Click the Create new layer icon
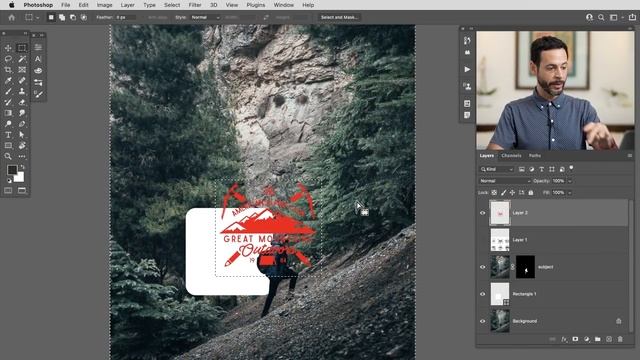This screenshot has height=360, width=640. tap(609, 339)
